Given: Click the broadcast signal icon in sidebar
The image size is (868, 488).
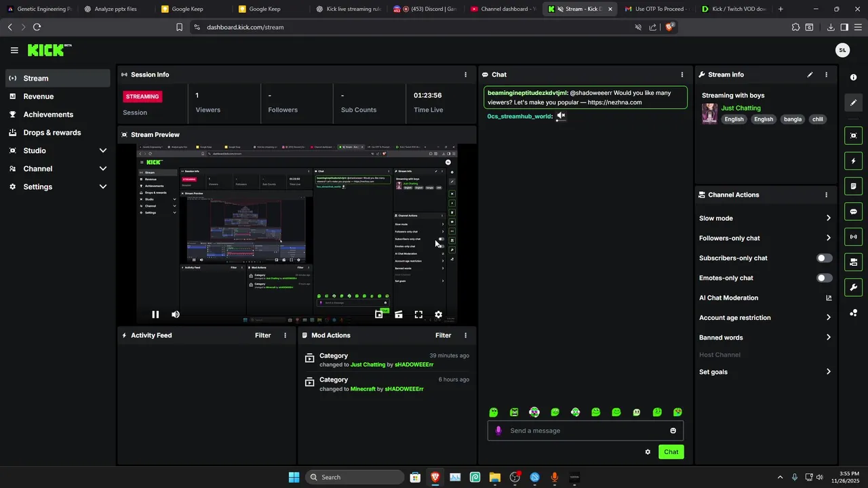Looking at the screenshot, I should click(853, 237).
